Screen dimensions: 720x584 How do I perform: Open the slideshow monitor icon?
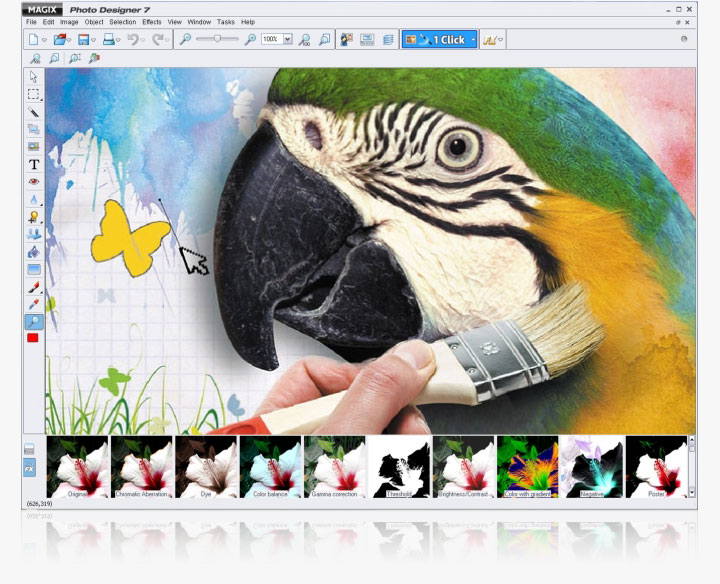click(x=367, y=39)
